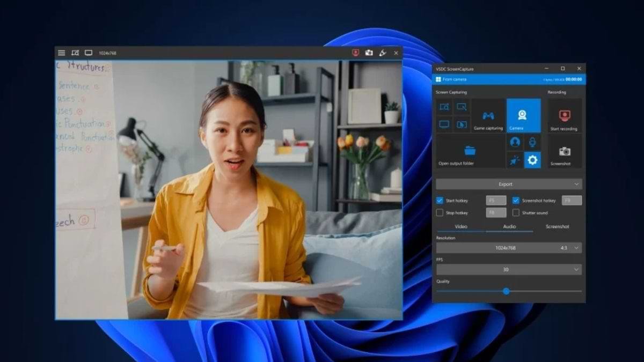Uncheck the Start hotkey checkbox
The width and height of the screenshot is (644, 362).
pyautogui.click(x=440, y=201)
